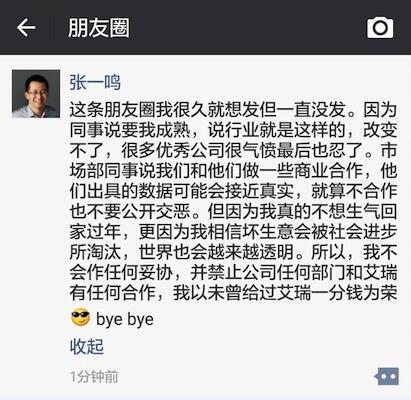The width and height of the screenshot is (411, 400).
Task: Select the line starting 会作任何妥协
Action: tap(233, 273)
